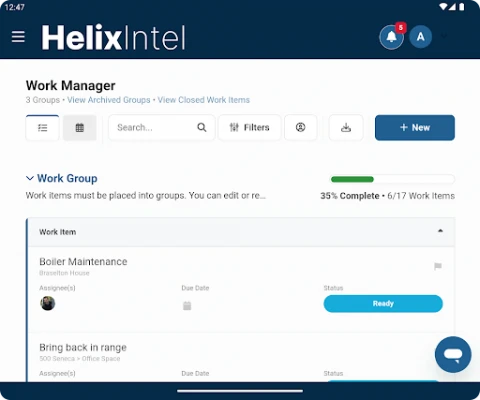
Task: Open notifications bell with 5 alerts
Action: (x=392, y=37)
